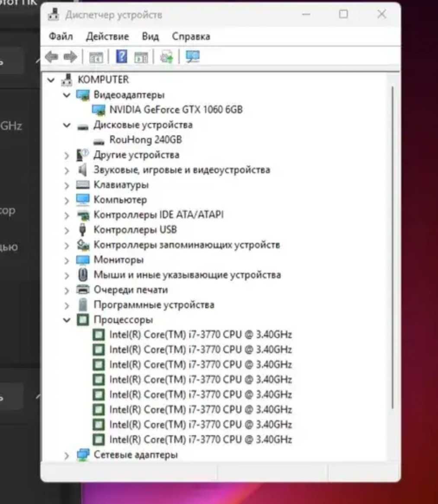The width and height of the screenshot is (438, 504).
Task: Minimize the Диспетчер устройств window
Action: (306, 14)
